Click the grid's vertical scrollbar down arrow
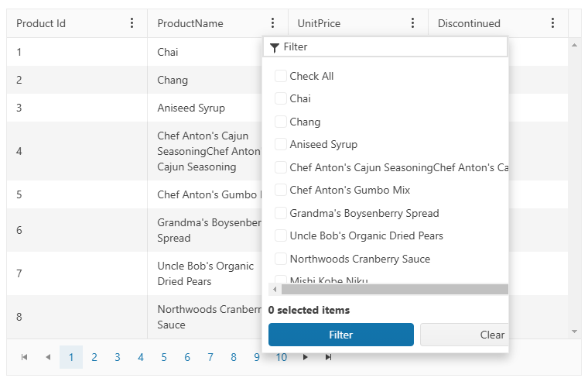 tap(574, 332)
